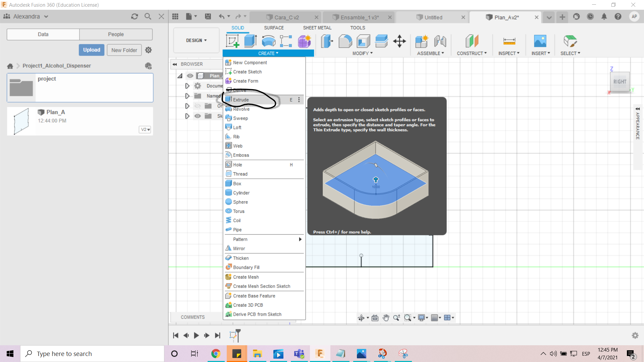Screen dimensions: 644x362
Task: Expand the Document Settings tree node
Action: tap(187, 86)
